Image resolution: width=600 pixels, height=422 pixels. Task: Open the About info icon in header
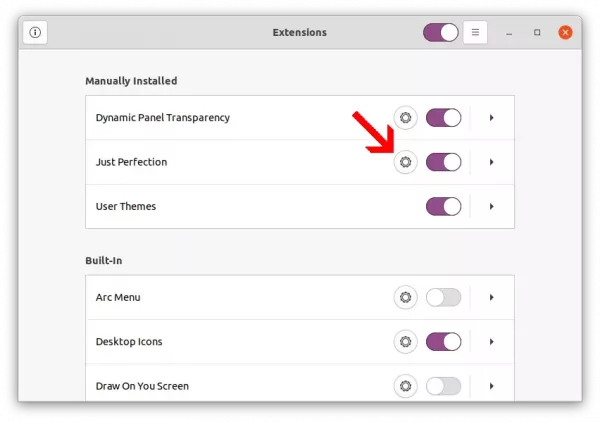click(35, 33)
